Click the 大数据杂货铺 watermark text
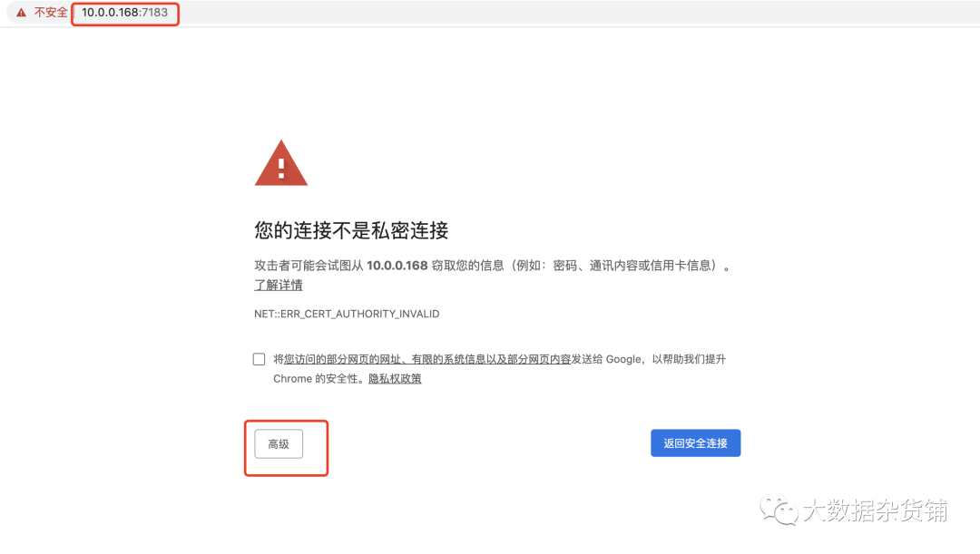Image resolution: width=980 pixels, height=554 pixels. coord(875,510)
